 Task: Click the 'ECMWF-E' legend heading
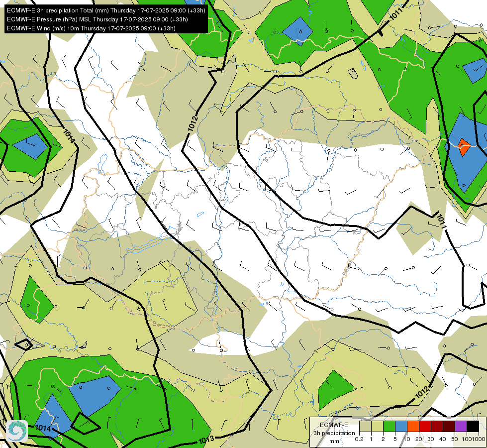point(334,425)
